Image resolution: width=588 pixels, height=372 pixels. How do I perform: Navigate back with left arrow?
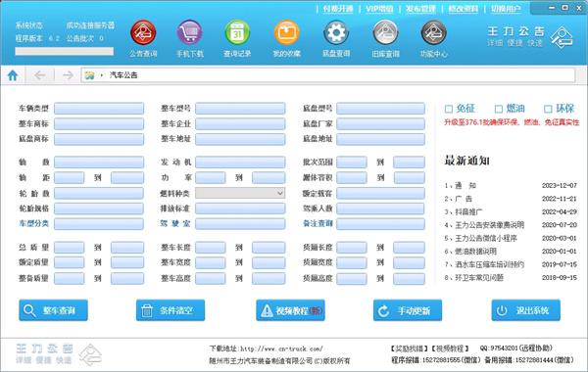40,75
